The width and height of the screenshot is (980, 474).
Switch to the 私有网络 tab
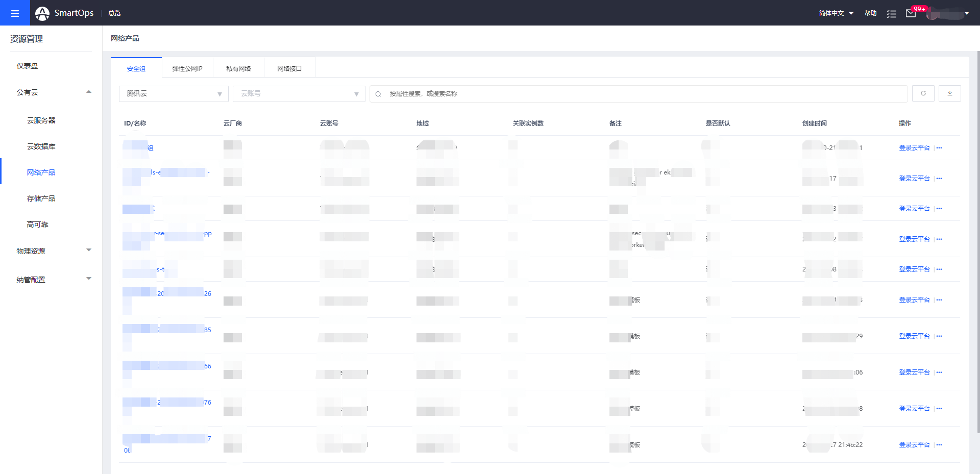238,68
